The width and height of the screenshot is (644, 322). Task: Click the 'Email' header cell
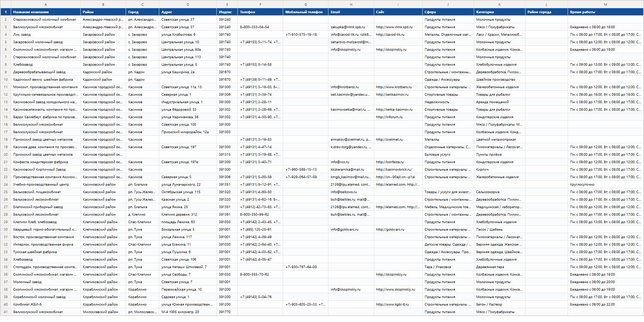click(x=351, y=12)
